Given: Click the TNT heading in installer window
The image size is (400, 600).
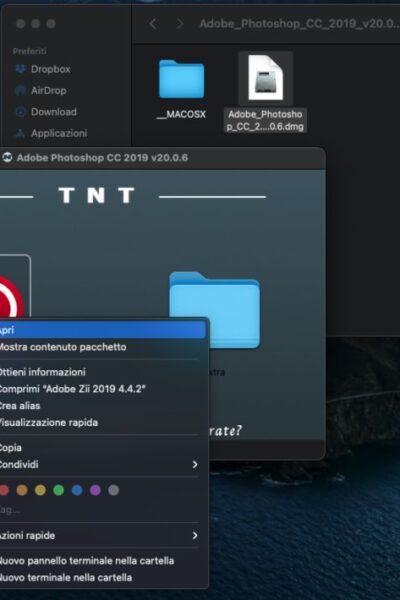Looking at the screenshot, I should tap(96, 195).
